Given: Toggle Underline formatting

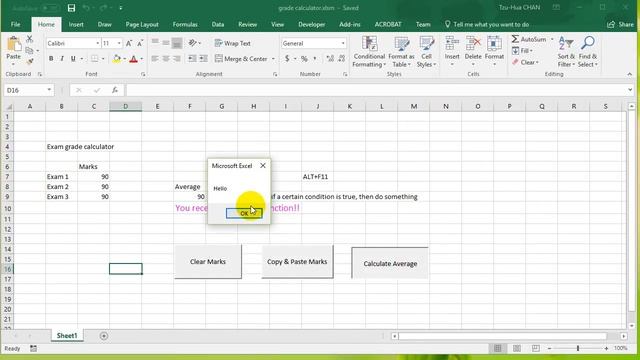Looking at the screenshot, I should [x=73, y=59].
